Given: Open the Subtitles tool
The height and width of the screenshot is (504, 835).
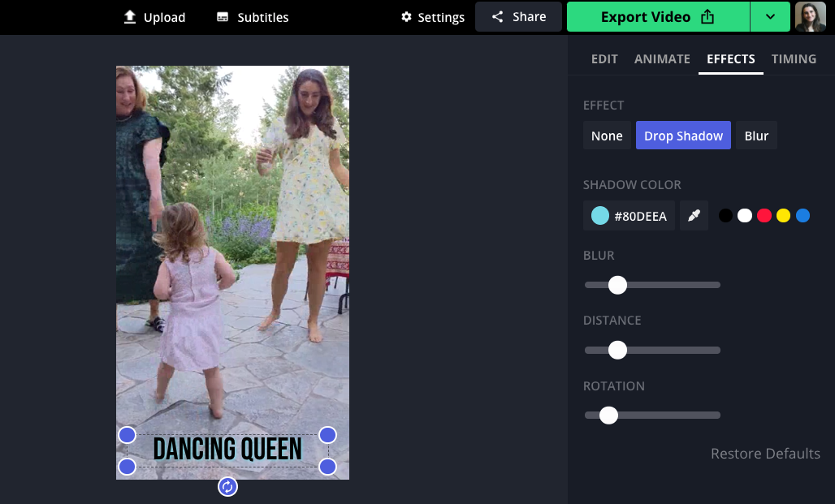Looking at the screenshot, I should [x=253, y=17].
